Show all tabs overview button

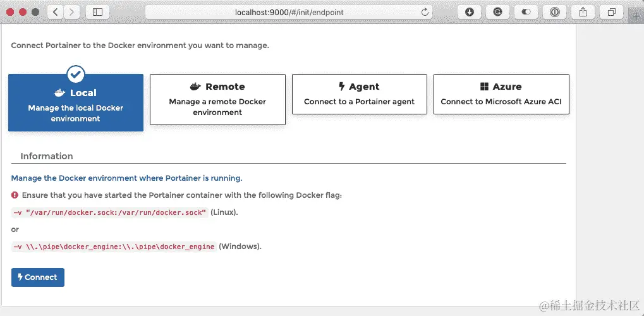point(612,12)
